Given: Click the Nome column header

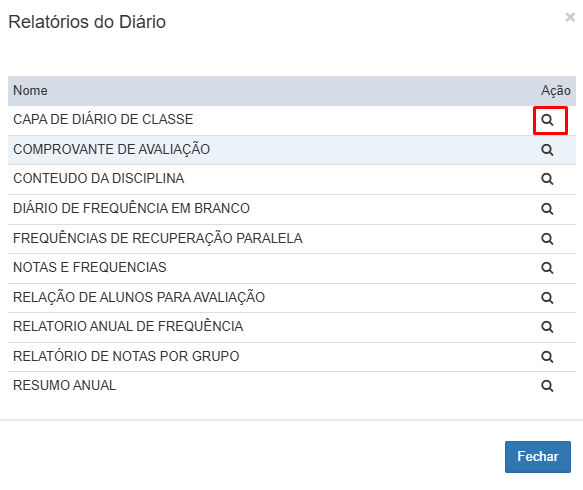Looking at the screenshot, I should tap(30, 91).
